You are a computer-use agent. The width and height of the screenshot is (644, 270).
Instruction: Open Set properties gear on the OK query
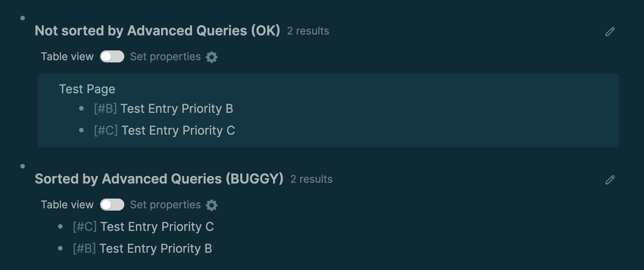click(x=211, y=57)
